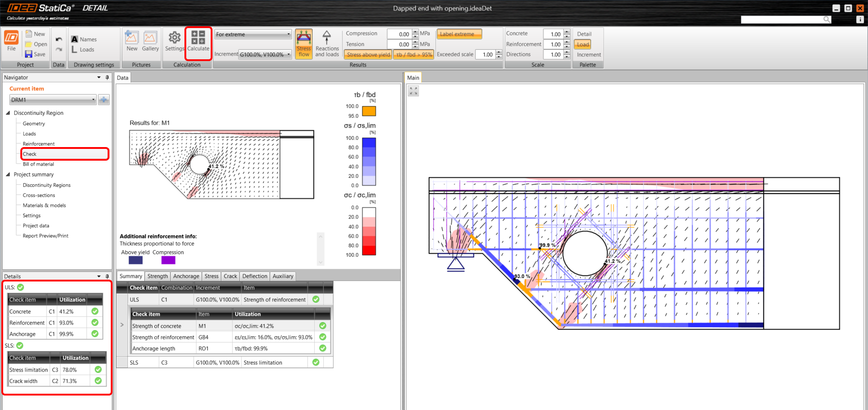Screen dimensions: 868x410
Task: Open the calculation Settings gear
Action: click(x=175, y=41)
